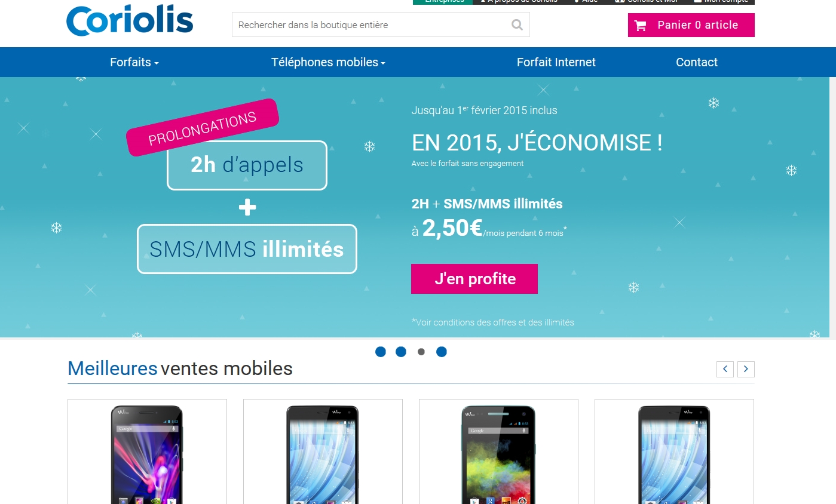The width and height of the screenshot is (836, 504).
Task: Go to next best-selling mobiles
Action: coord(746,369)
